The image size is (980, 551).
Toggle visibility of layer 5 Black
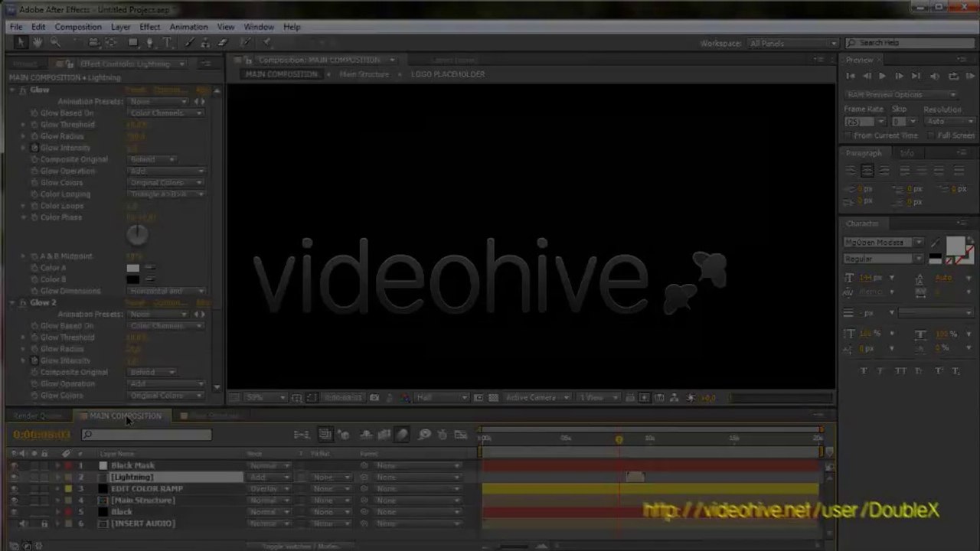[14, 512]
